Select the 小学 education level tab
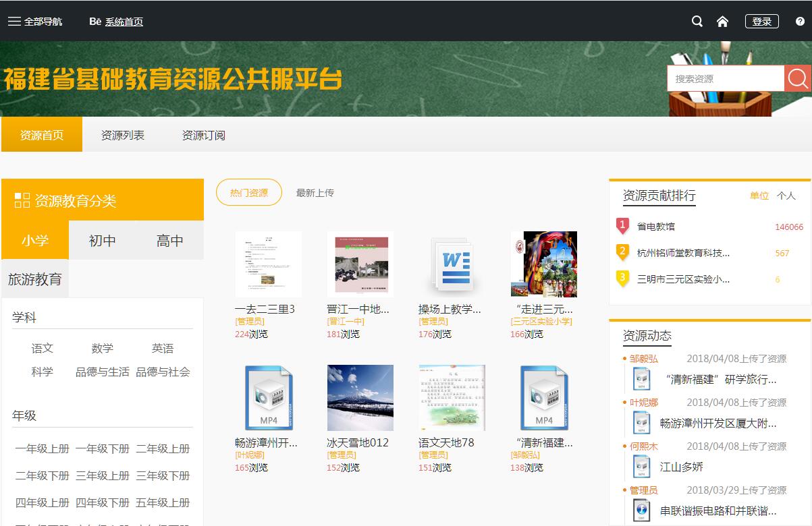812x526 pixels. [35, 240]
